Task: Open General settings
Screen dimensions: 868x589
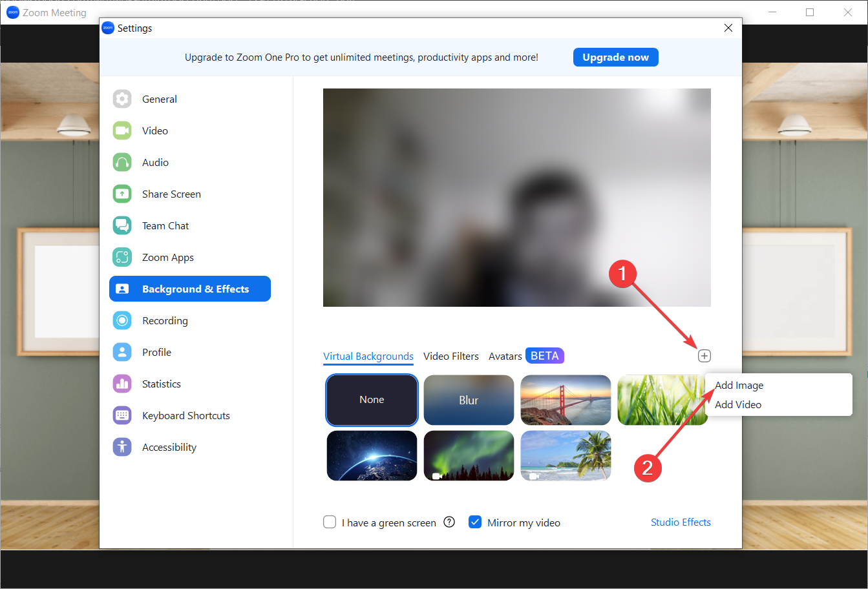Action: tap(190, 99)
